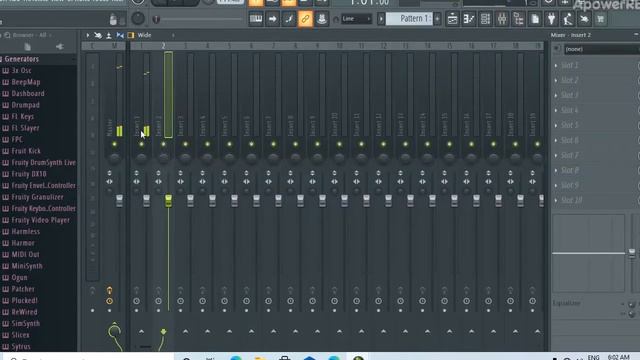Click the document page toolbar icon

click(x=535, y=19)
